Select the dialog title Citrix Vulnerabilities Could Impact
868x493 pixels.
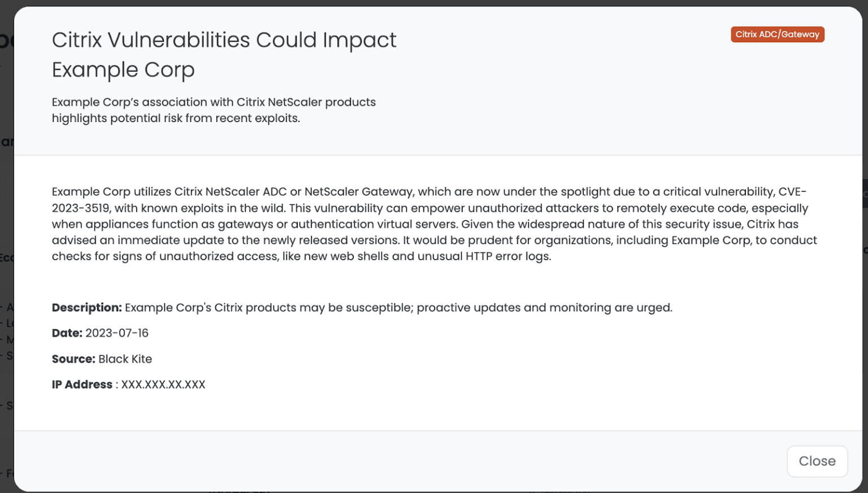coord(224,40)
